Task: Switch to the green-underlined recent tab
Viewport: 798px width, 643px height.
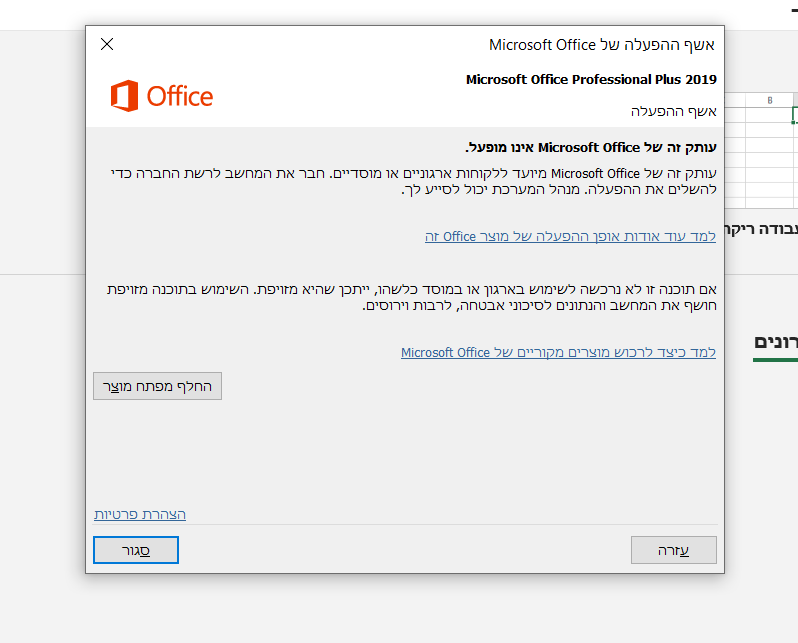Action: 775,342
